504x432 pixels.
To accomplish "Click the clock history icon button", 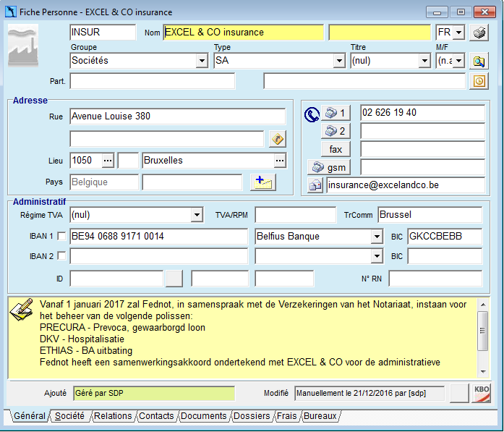I will (479, 81).
